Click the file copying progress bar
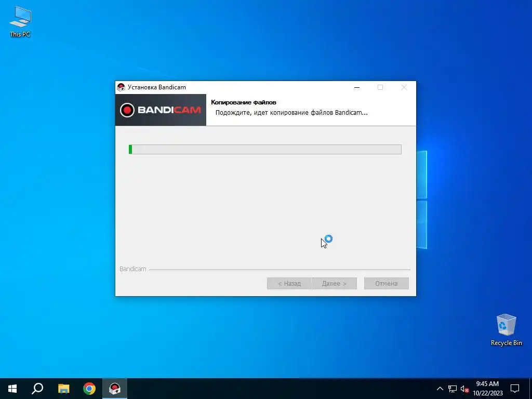This screenshot has height=399, width=532. [x=265, y=149]
